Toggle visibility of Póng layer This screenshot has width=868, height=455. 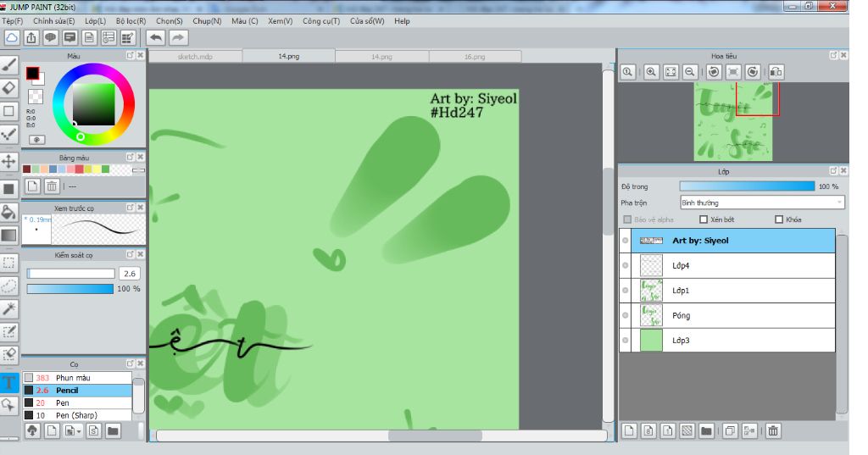click(x=626, y=315)
